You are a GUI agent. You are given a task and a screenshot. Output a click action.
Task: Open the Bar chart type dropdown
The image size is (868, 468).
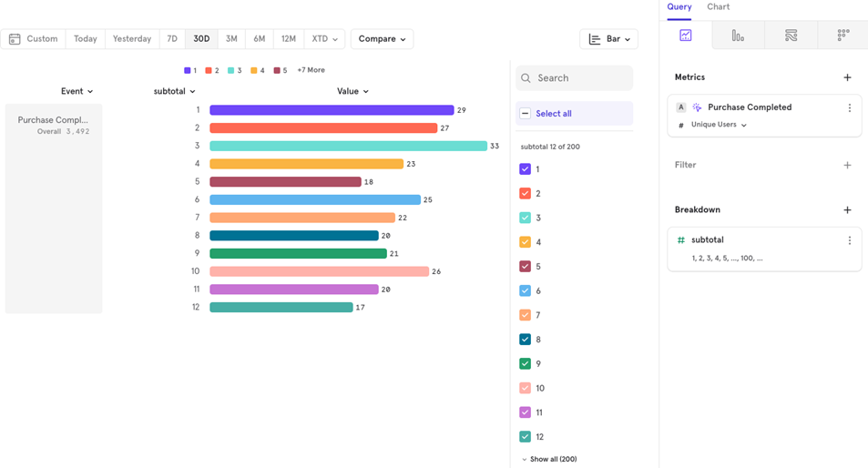[608, 39]
